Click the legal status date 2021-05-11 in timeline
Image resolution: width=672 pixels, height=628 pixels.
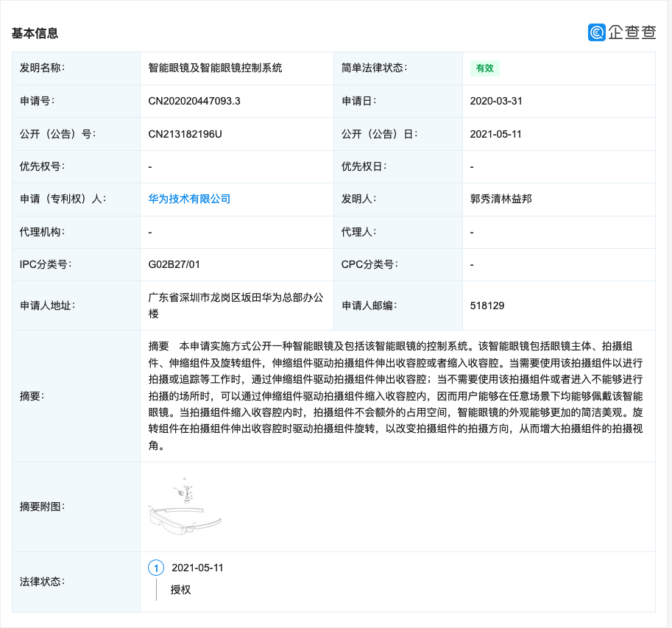(197, 568)
